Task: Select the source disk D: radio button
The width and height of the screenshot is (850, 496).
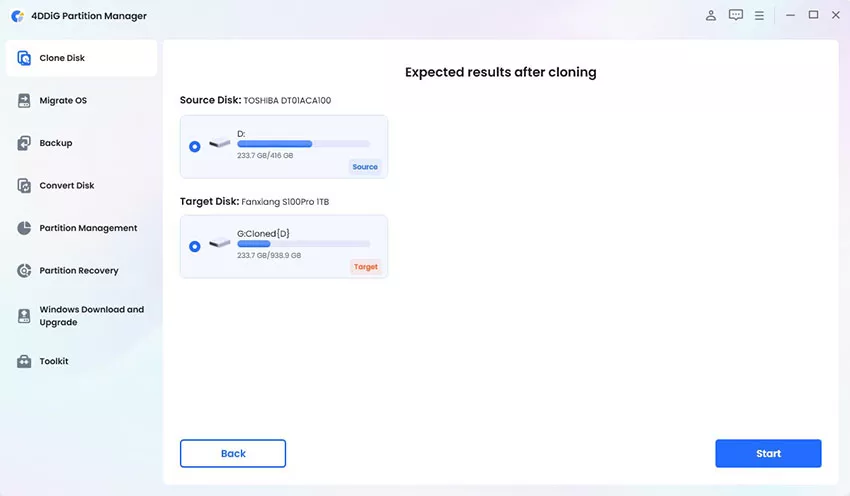Action: pos(195,146)
